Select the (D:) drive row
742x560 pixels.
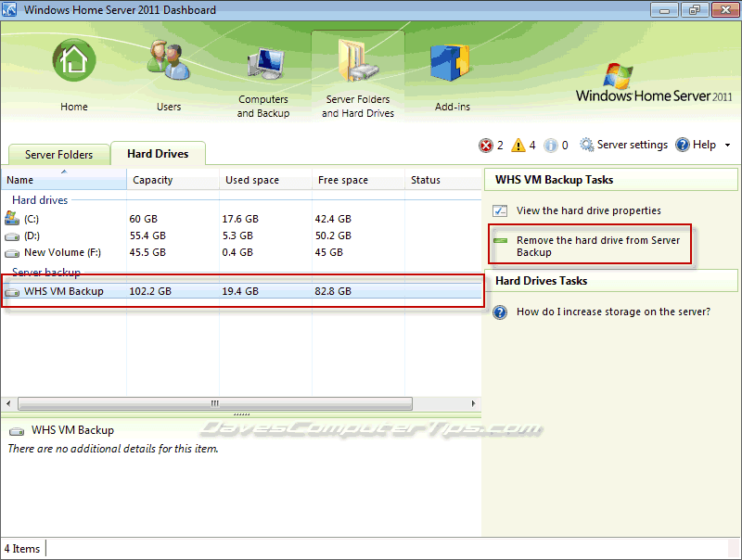(241, 235)
